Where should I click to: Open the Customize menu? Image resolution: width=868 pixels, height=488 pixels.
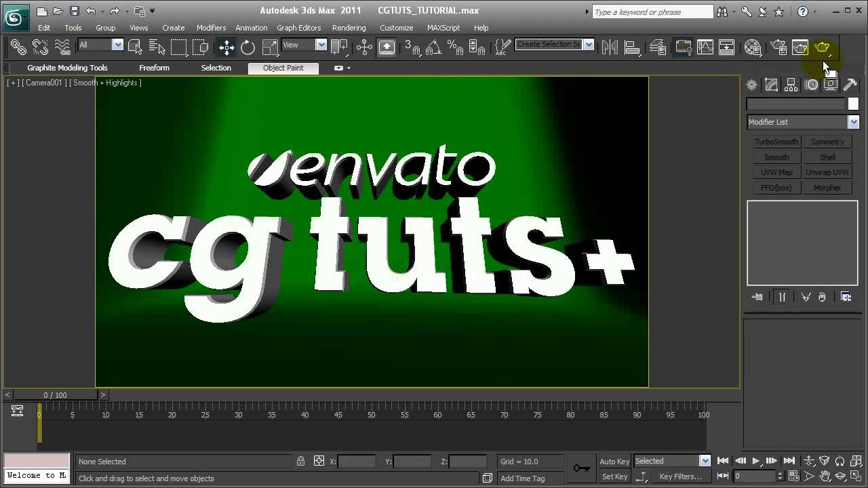pos(396,28)
